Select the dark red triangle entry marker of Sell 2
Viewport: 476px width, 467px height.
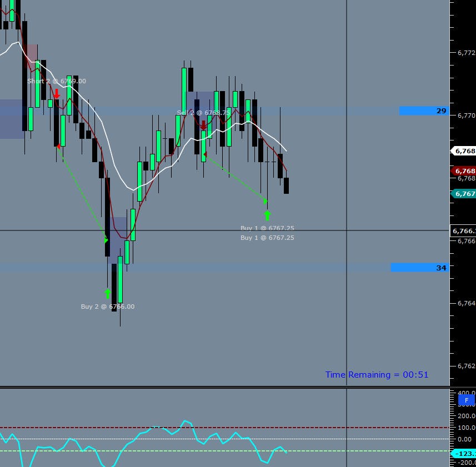coord(205,154)
